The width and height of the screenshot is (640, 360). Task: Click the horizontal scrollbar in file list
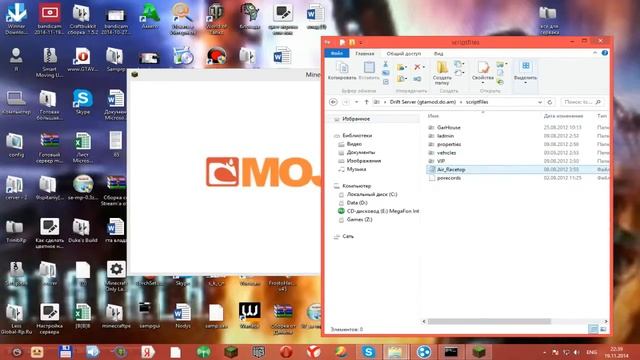[489, 321]
